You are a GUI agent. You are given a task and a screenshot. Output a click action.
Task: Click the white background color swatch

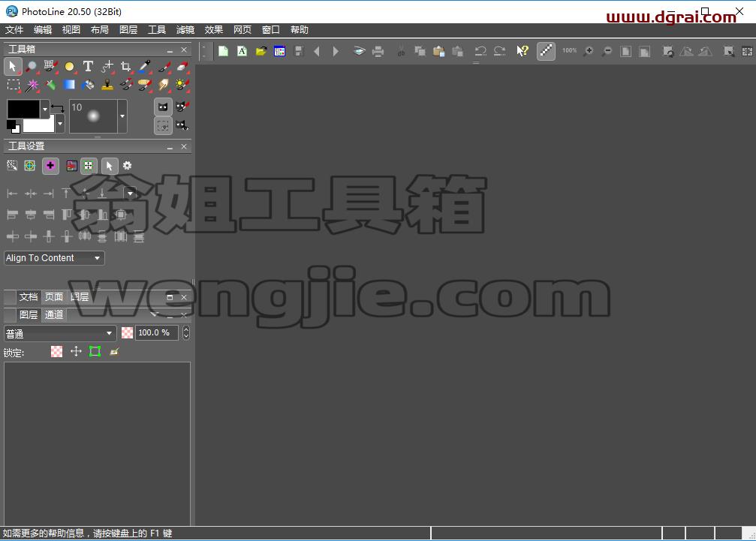pyautogui.click(x=38, y=125)
